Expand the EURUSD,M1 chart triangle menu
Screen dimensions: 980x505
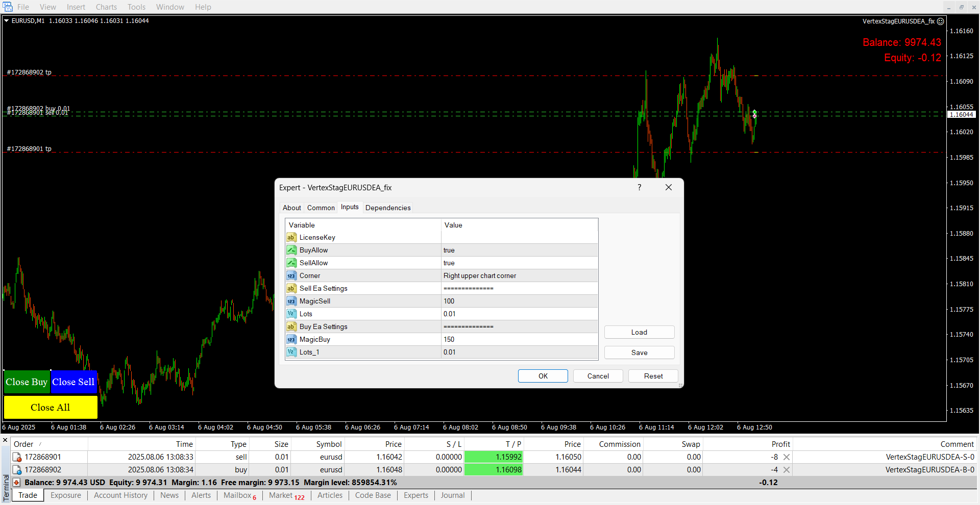pyautogui.click(x=7, y=21)
